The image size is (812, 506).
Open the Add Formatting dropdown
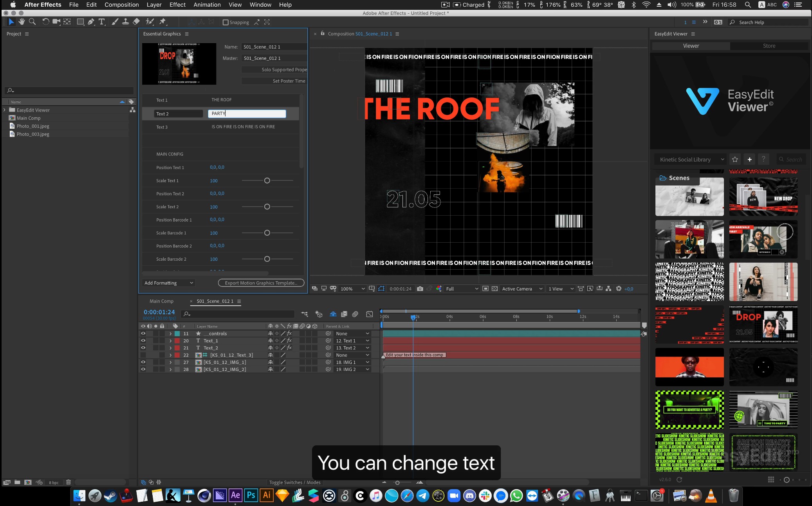click(x=169, y=283)
